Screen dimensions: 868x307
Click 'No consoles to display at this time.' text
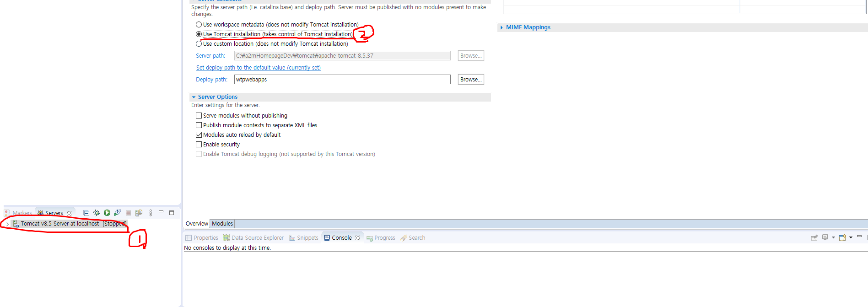coord(227,248)
